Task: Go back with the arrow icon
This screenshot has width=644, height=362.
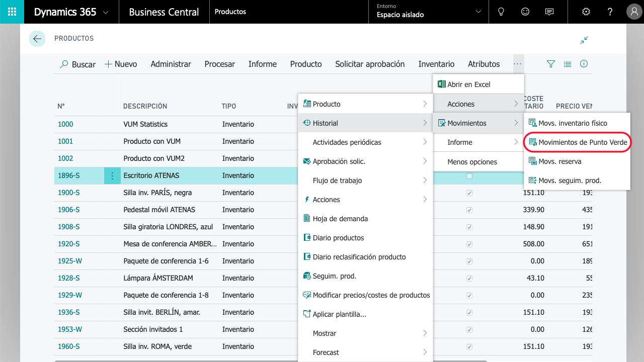Action: click(37, 39)
